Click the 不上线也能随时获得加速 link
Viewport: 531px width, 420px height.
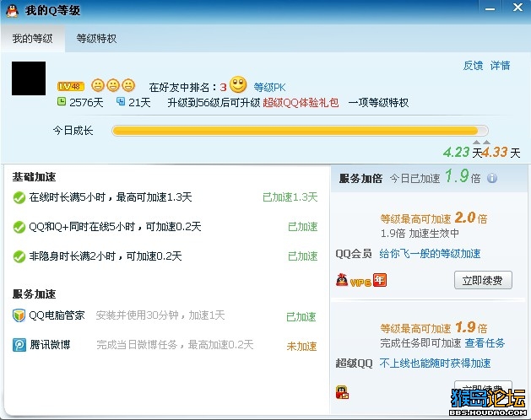(435, 363)
